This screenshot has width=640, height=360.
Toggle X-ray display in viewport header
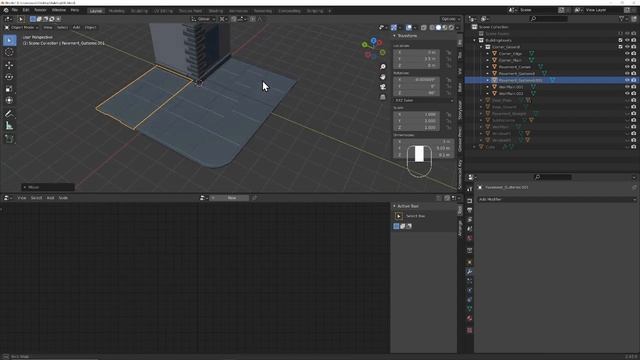(424, 27)
